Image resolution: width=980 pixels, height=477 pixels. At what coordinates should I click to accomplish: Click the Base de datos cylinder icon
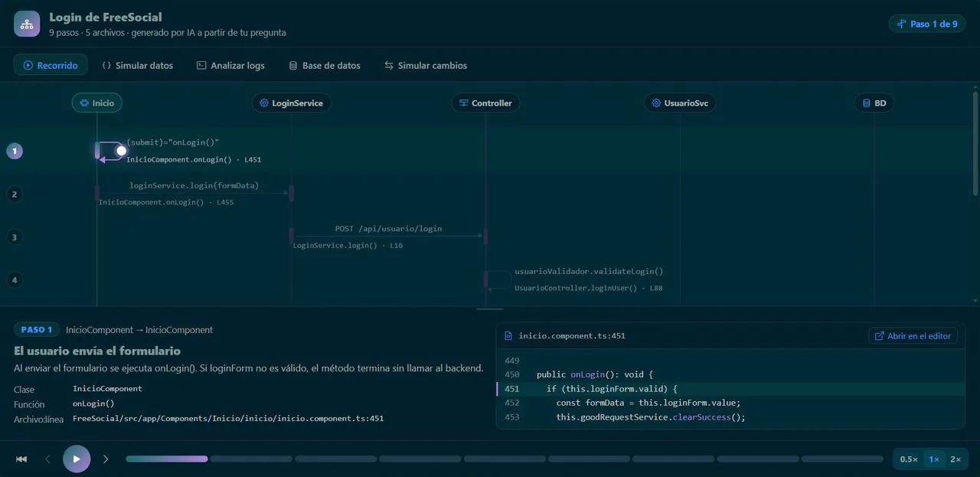tap(293, 65)
